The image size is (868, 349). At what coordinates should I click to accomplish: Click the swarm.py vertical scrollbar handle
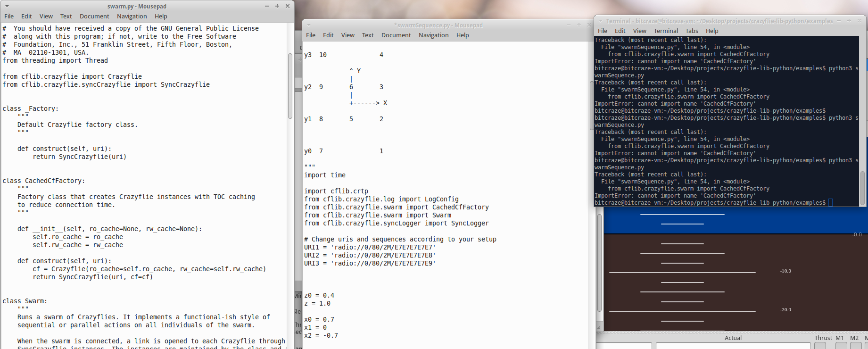pos(290,86)
